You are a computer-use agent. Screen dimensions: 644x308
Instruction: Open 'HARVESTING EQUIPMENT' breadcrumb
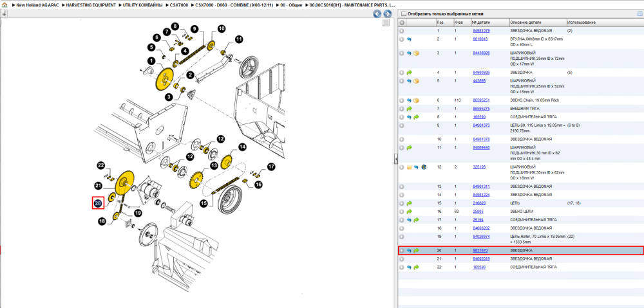point(92,6)
